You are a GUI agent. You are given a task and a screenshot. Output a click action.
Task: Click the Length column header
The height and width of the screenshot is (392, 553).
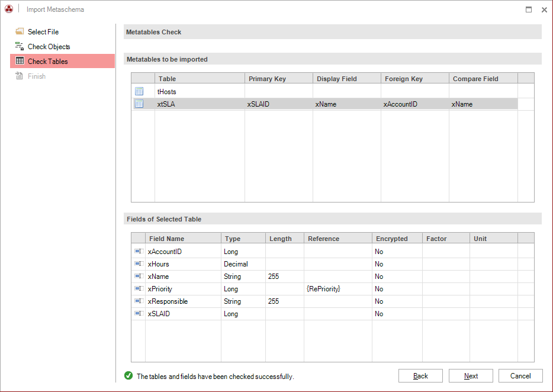tap(285, 238)
